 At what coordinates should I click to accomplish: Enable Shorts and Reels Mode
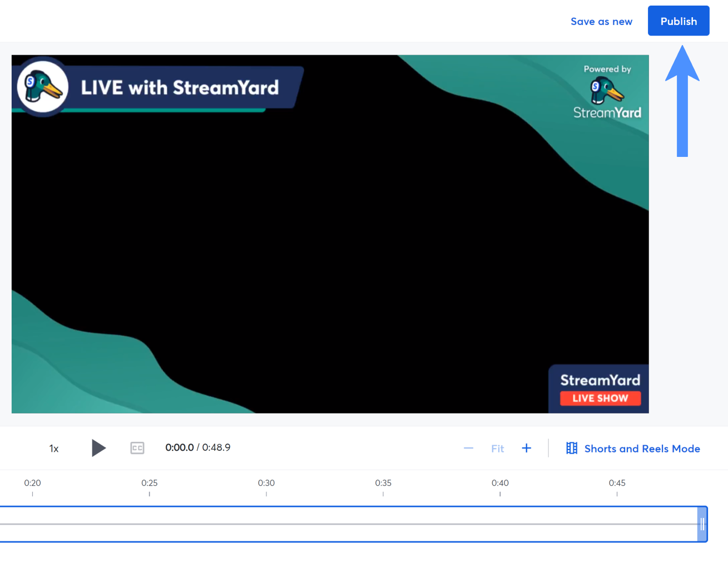tap(633, 448)
